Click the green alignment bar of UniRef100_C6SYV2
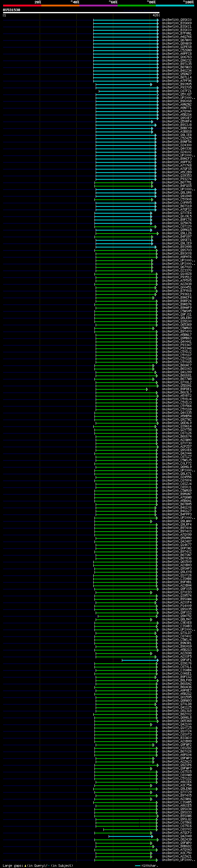This screenshot has height=868, width=197. tap(130, 830)
